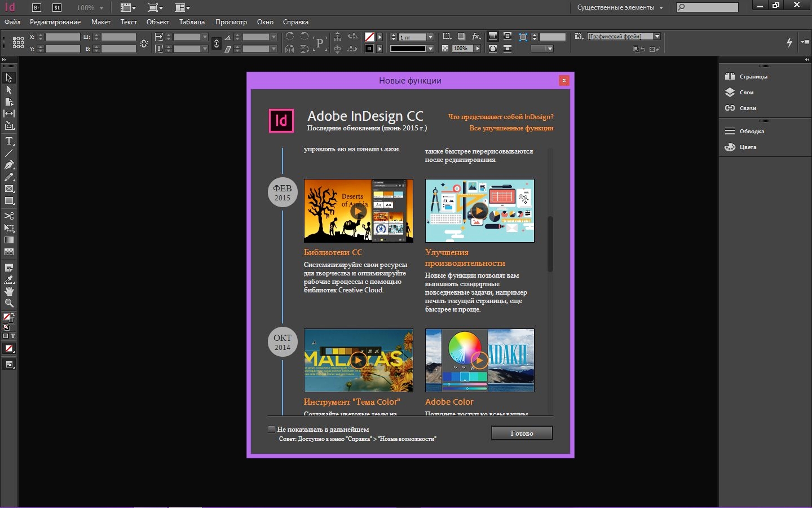Select the Pen tool

[x=9, y=165]
